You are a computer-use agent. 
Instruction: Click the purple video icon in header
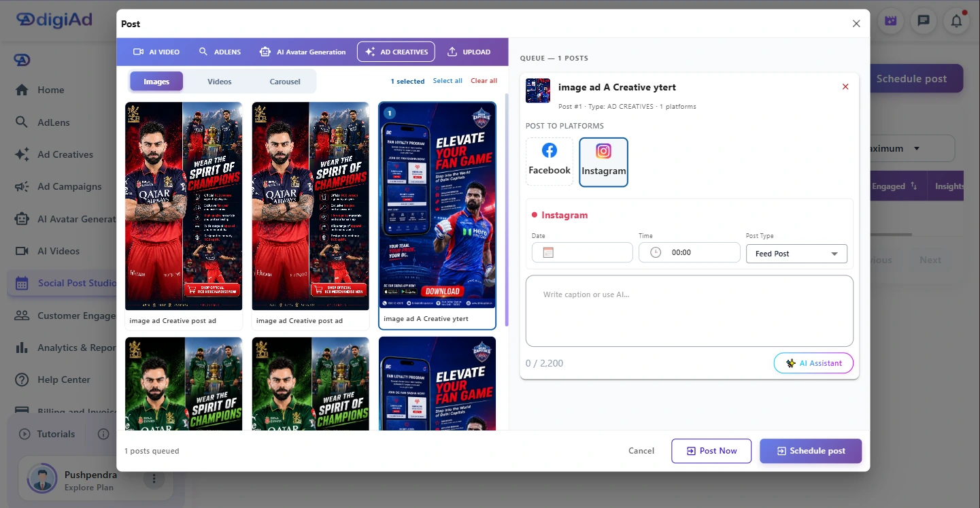click(890, 20)
